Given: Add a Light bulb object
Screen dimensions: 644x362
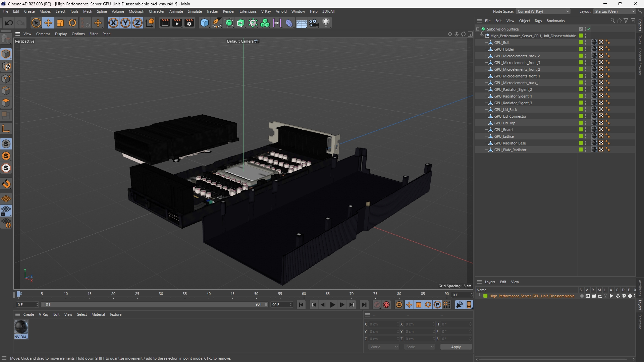Looking at the screenshot, I should coord(326,23).
